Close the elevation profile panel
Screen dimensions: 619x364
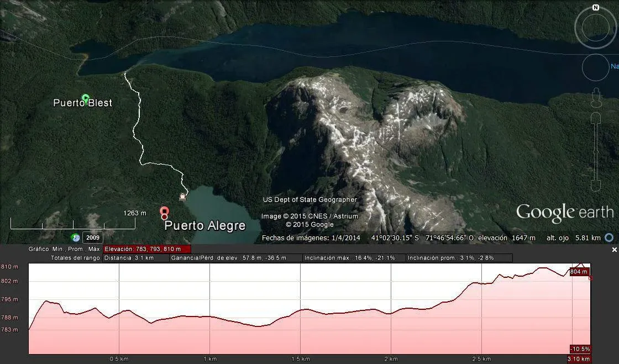(x=614, y=250)
